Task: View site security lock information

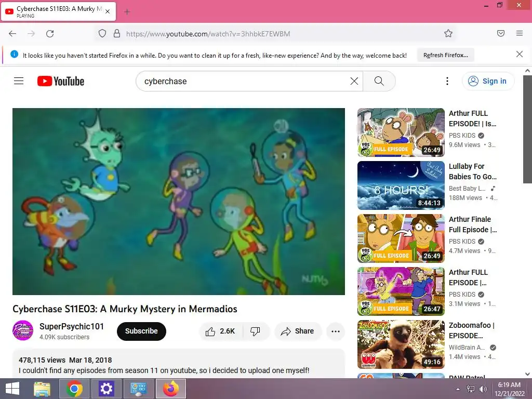Action: [117, 34]
